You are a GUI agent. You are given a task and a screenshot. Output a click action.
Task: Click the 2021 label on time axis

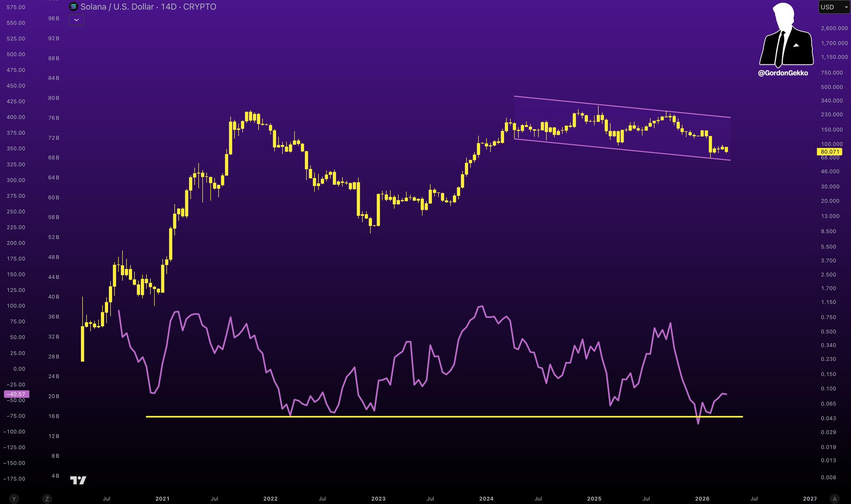tap(162, 499)
